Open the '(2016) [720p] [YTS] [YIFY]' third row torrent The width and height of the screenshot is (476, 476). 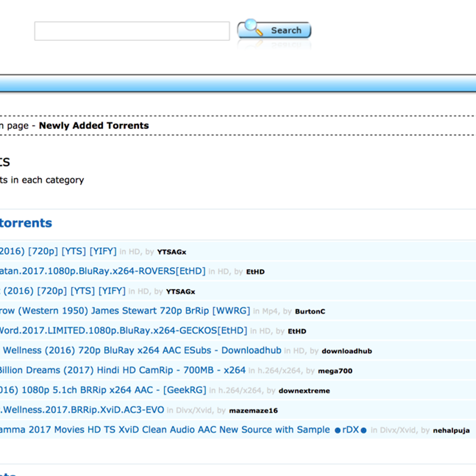[x=63, y=291]
